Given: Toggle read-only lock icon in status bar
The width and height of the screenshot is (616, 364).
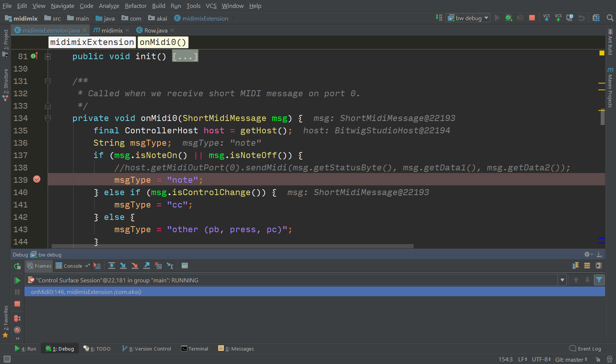Looking at the screenshot, I should (598, 360).
